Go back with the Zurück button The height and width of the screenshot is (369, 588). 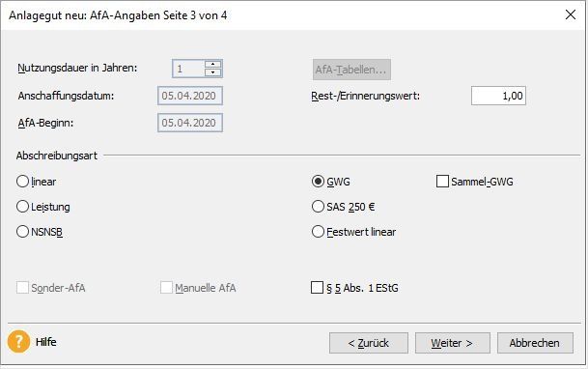pos(369,343)
